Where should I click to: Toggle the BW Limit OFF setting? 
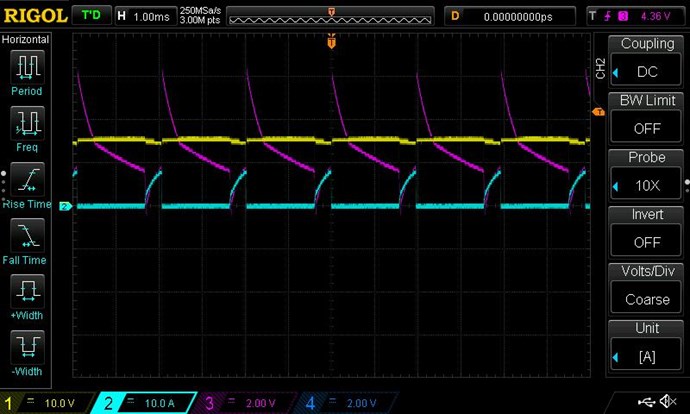[x=646, y=128]
